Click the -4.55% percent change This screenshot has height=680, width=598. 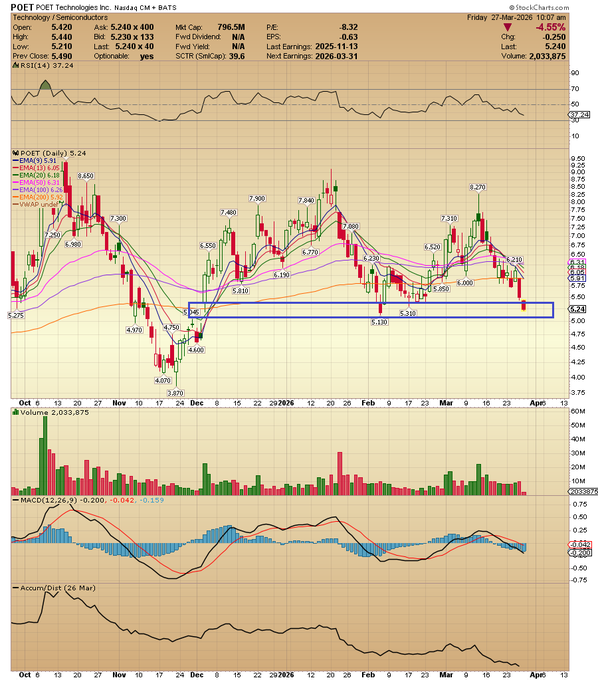pos(550,27)
